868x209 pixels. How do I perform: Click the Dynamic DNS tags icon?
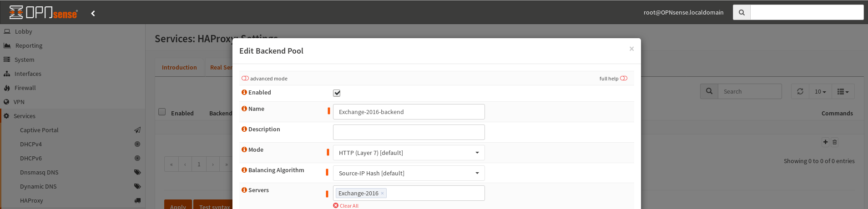137,186
